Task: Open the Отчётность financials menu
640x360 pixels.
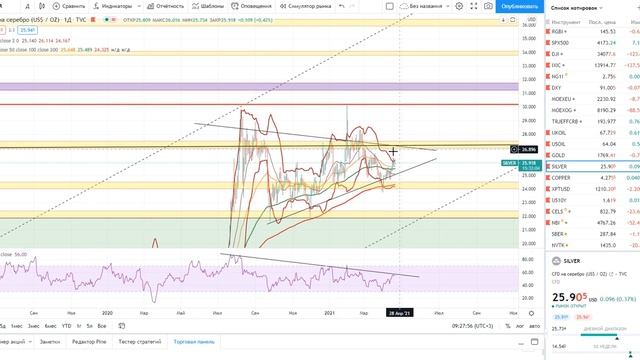Action: [x=165, y=6]
